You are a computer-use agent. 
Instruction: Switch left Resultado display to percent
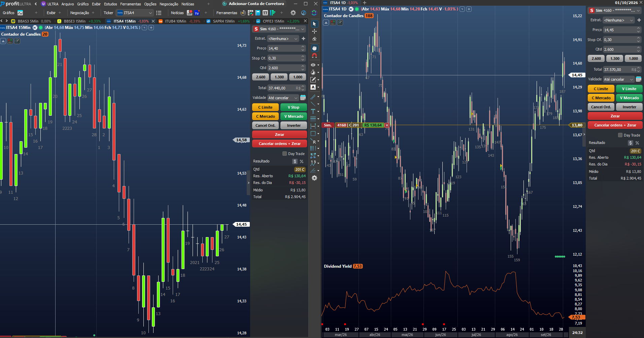pyautogui.click(x=302, y=161)
